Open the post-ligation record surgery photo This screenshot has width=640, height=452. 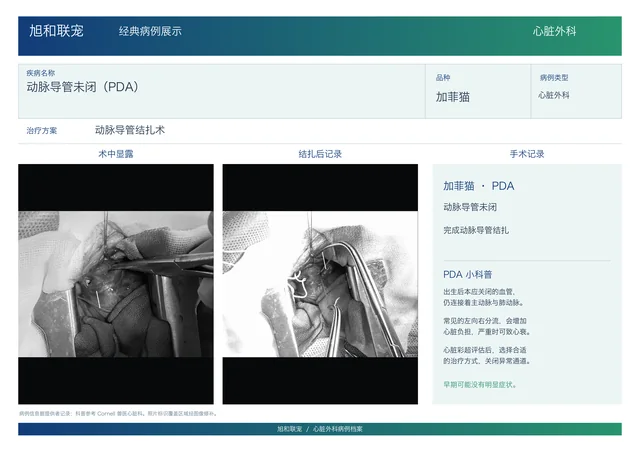point(320,284)
